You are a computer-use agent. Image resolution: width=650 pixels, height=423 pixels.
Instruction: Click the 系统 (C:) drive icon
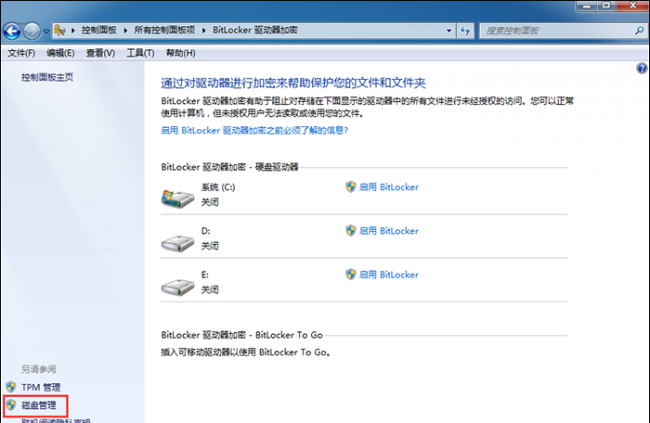177,199
